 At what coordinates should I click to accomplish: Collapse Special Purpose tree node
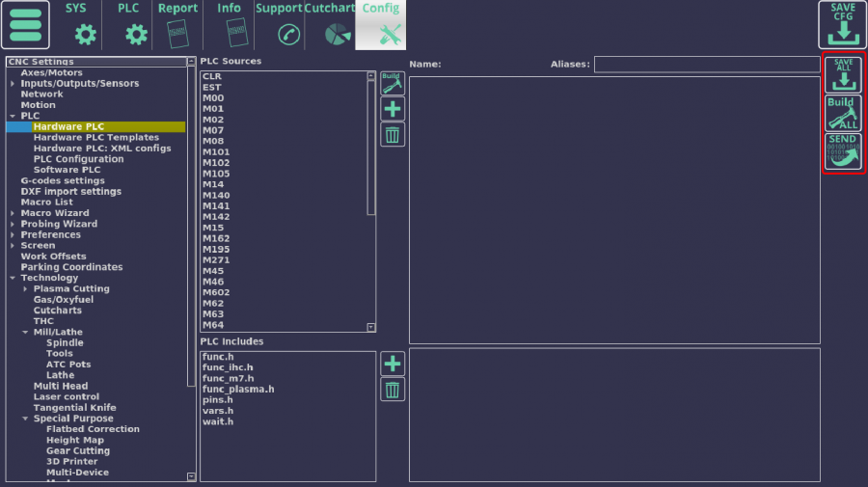25,419
